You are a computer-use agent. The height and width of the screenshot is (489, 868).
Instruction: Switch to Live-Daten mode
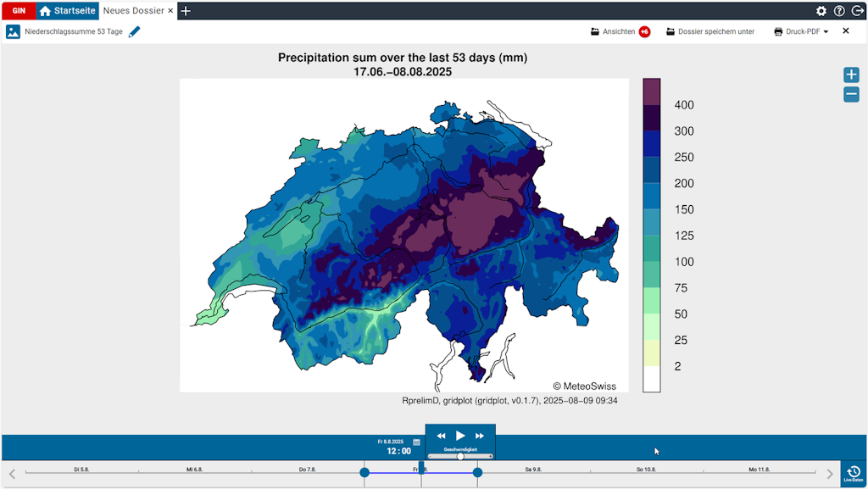pyautogui.click(x=853, y=474)
